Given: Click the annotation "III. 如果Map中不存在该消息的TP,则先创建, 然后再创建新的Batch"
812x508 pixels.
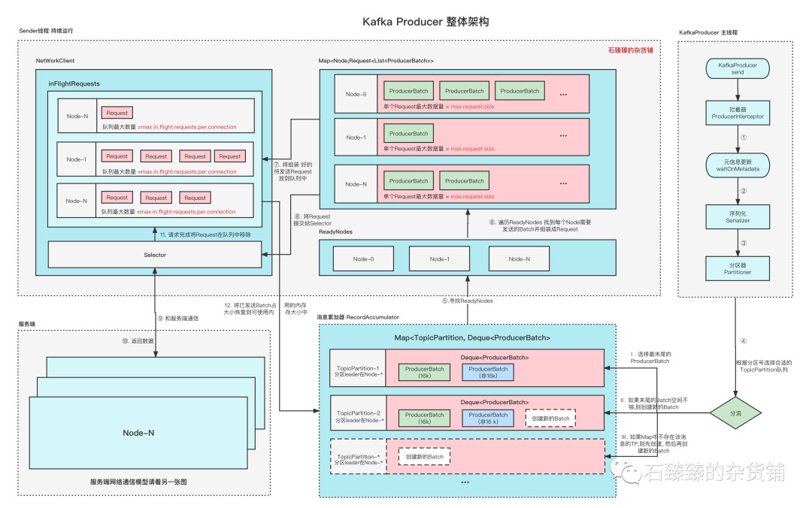Looking at the screenshot, I should 653,444.
